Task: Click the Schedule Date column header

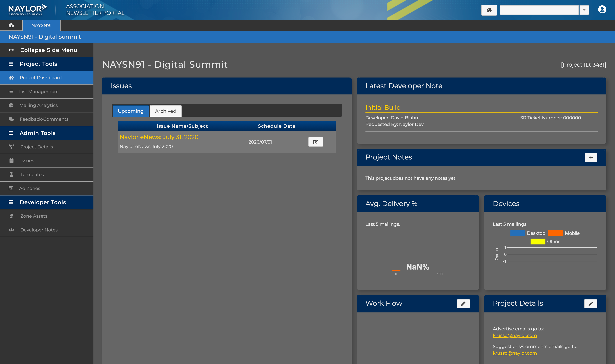Action: pos(277,126)
